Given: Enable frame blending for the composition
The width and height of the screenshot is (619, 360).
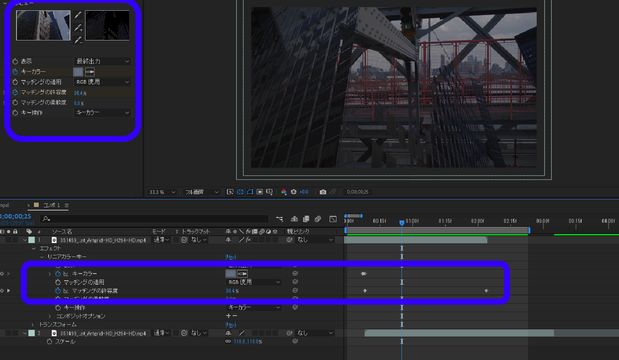Looking at the screenshot, I should click(x=306, y=219).
